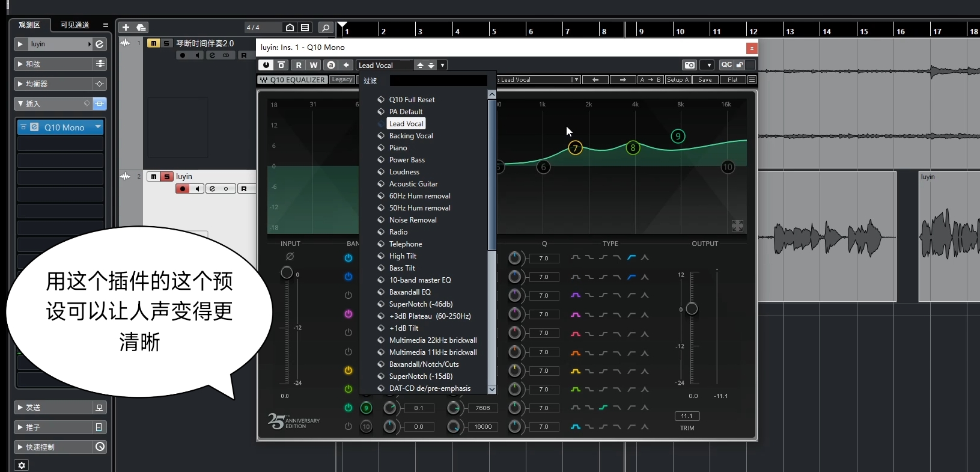This screenshot has height=472, width=980.
Task: Click the input phase invert icon
Action: pyautogui.click(x=290, y=256)
